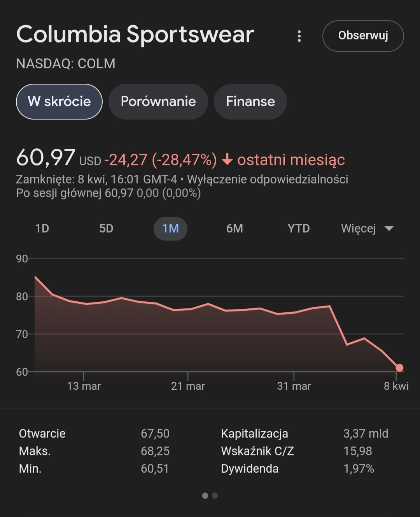Open the three-dot more options menu
Image resolution: width=420 pixels, height=517 pixels.
pos(299,36)
